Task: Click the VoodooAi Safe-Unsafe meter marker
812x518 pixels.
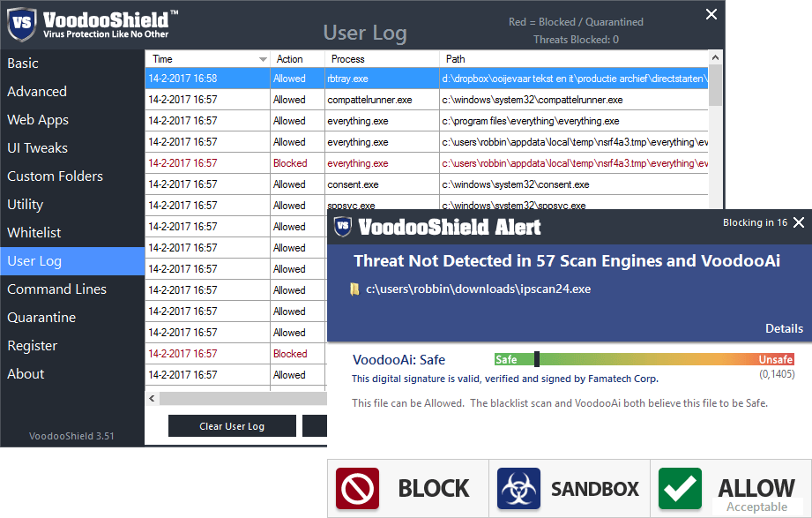Action: coord(537,359)
